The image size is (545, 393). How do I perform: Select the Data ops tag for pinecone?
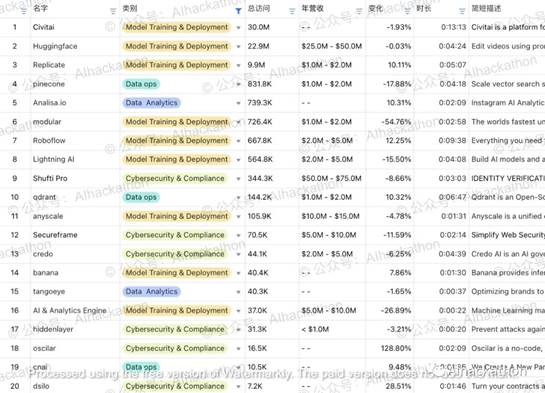point(141,84)
